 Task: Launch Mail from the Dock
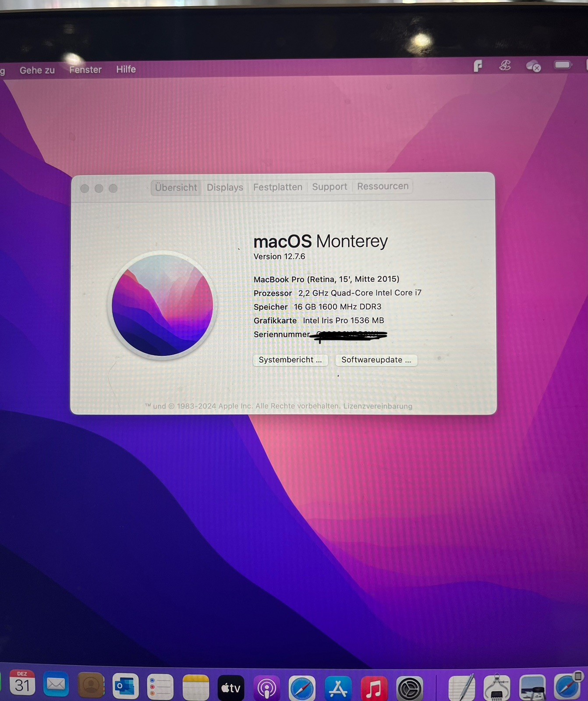pos(56,684)
